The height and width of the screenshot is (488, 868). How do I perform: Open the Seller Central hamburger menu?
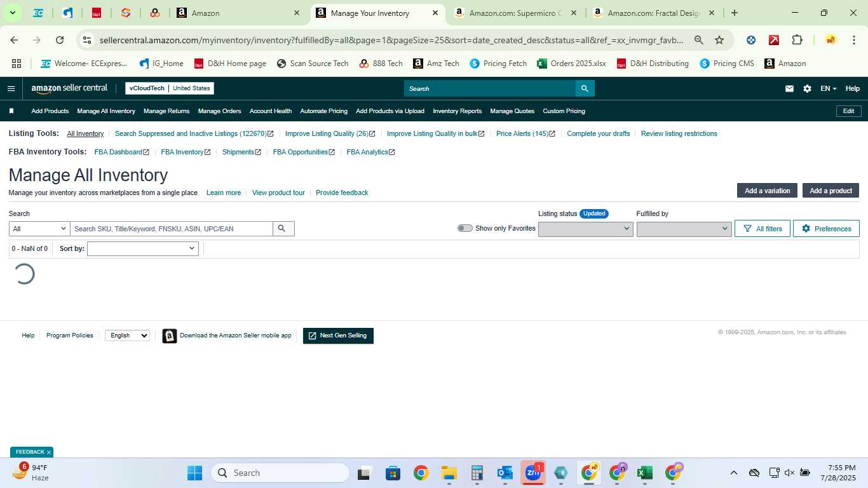tap(11, 88)
